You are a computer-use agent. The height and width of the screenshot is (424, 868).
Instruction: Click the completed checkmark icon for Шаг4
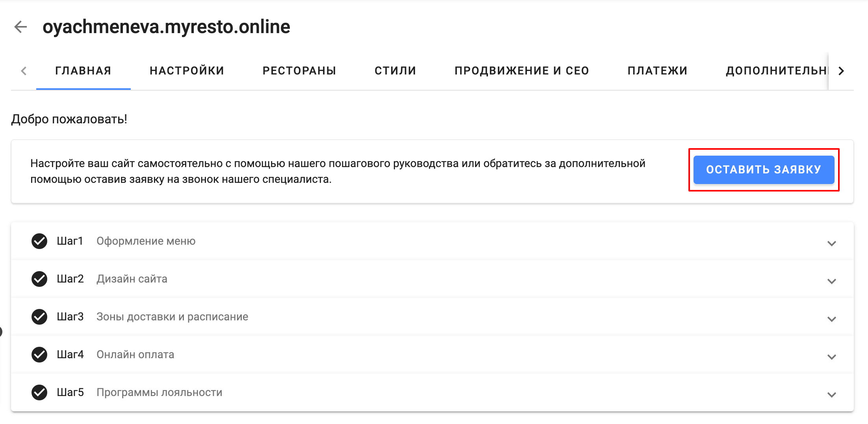click(x=39, y=354)
